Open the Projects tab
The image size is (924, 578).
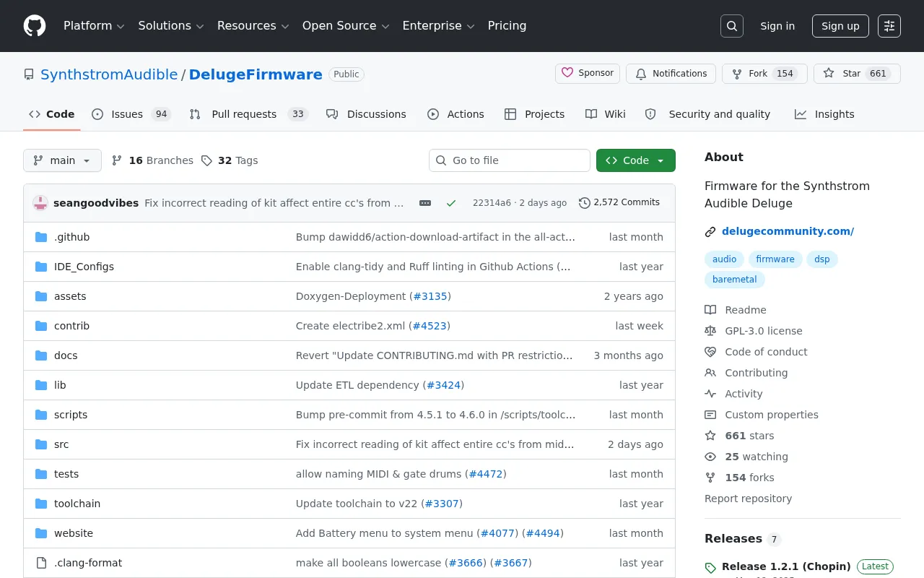535,114
